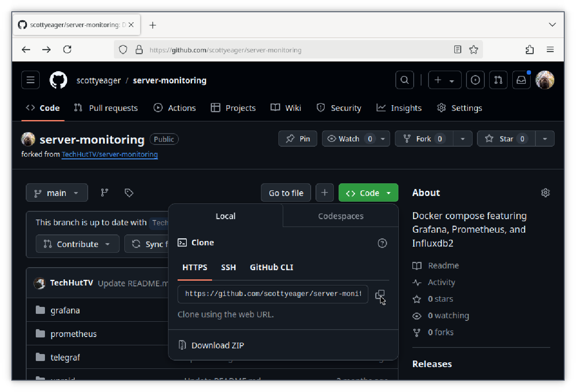
Task: Open the Fork options dropdown arrow
Action: (463, 138)
